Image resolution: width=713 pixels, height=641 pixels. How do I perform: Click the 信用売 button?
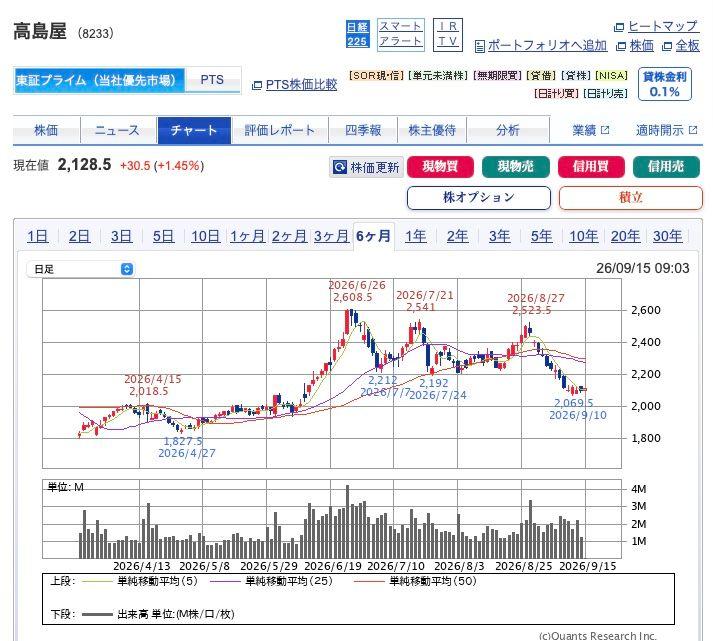point(666,166)
